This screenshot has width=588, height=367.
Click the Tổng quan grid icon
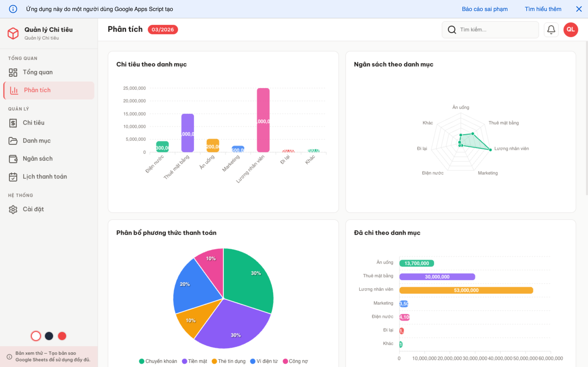(13, 72)
